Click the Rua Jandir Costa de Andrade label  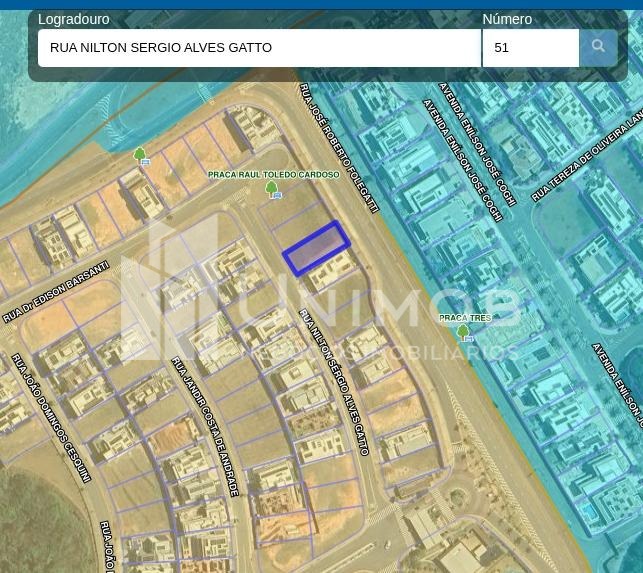coord(206,426)
